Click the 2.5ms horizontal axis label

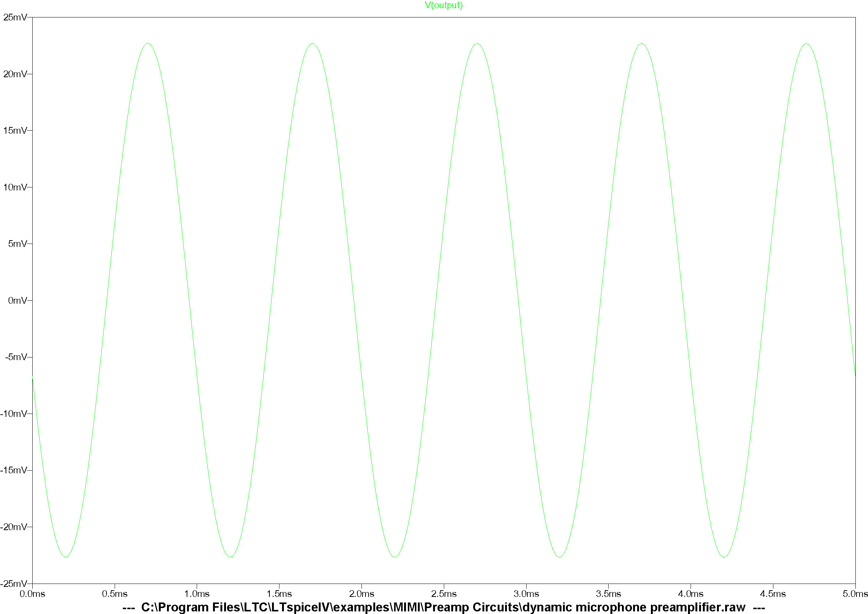[444, 594]
